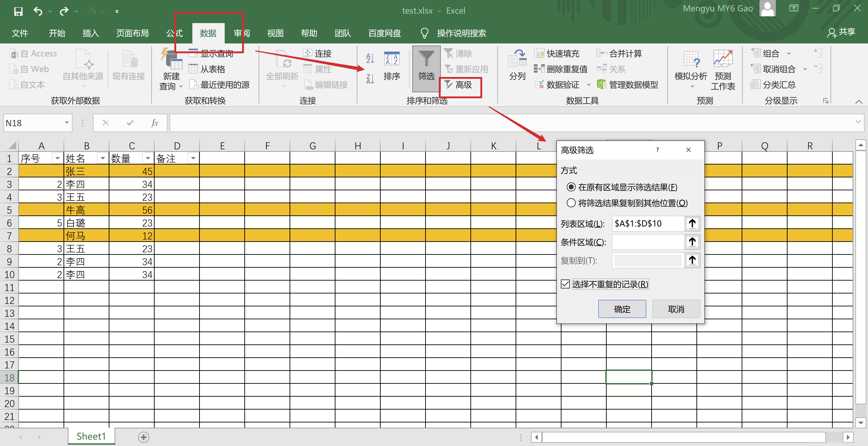The height and width of the screenshot is (446, 868).
Task: Open the 姓名 column filter dropdown
Action: click(x=102, y=158)
